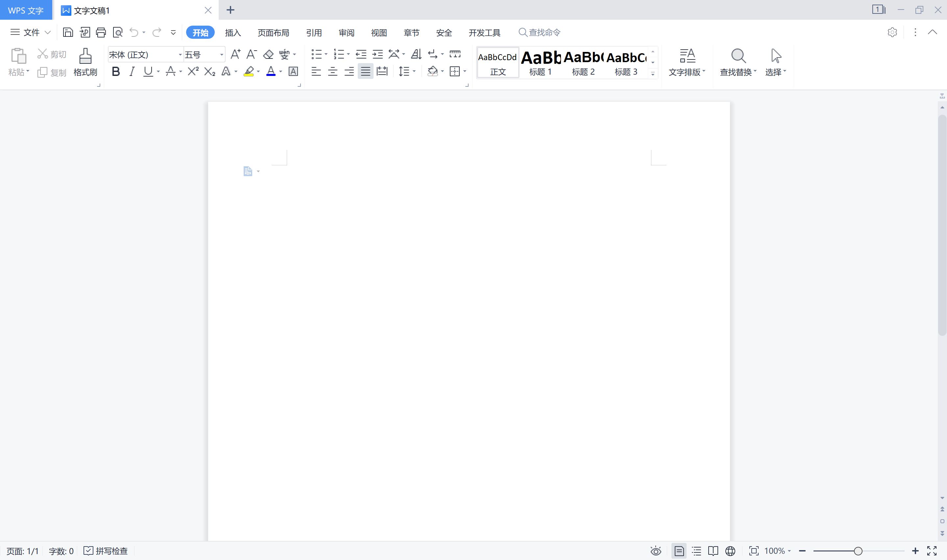Click the Subscript X₂ icon
The width and height of the screenshot is (947, 560).
[x=209, y=71]
